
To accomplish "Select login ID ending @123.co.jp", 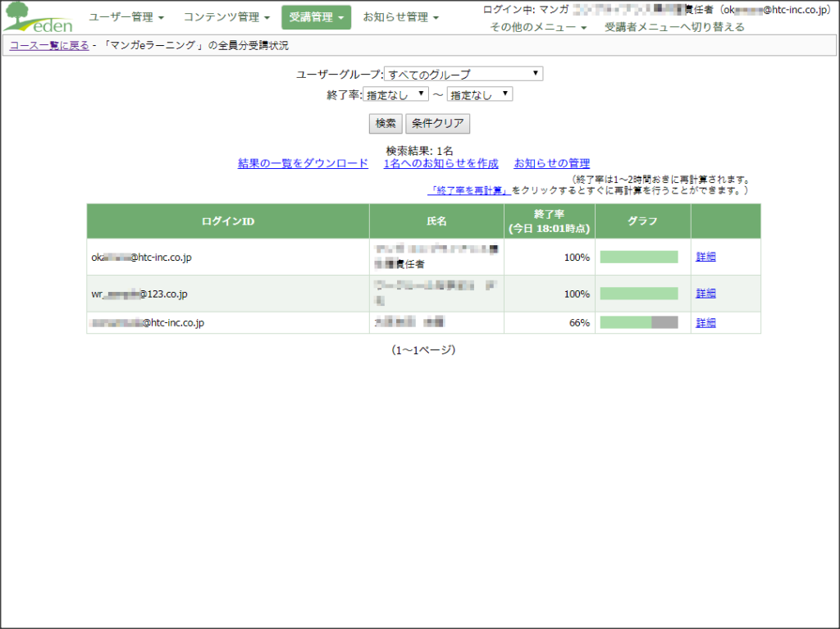I will click(139, 294).
